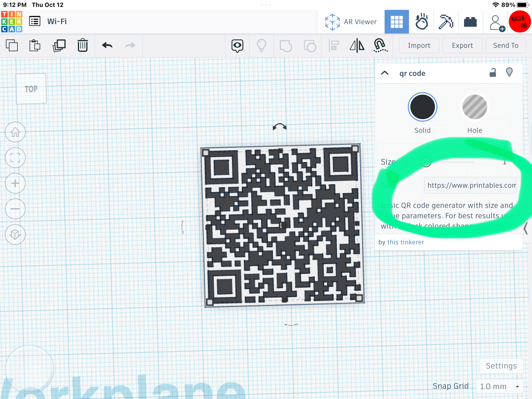
Task: Open the Snap Grid 1.0 mm dropdown
Action: (499, 386)
